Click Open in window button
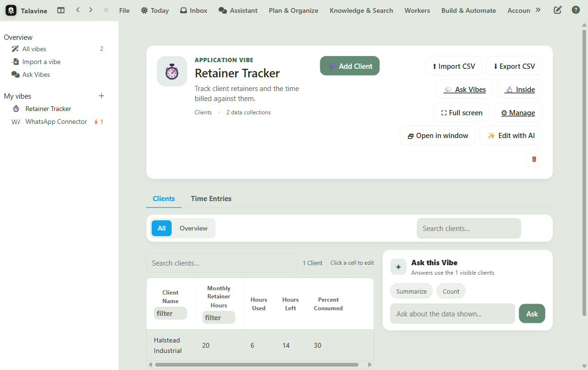 [438, 135]
